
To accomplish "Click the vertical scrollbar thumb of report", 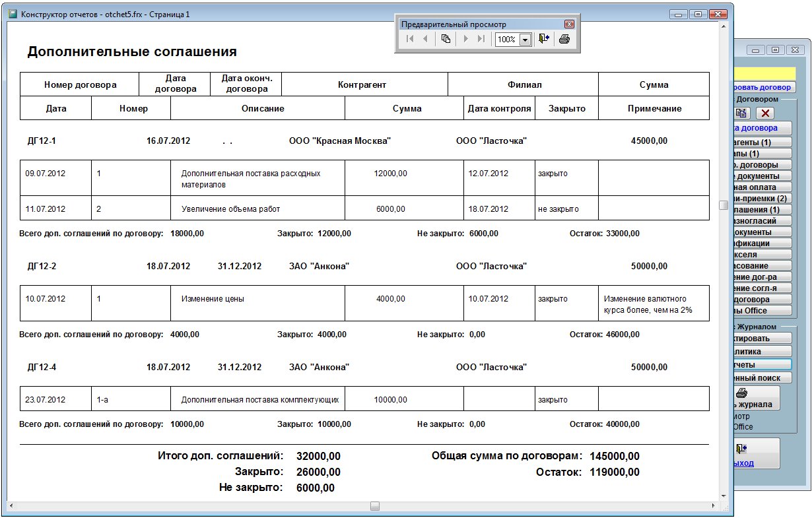I will [x=724, y=205].
